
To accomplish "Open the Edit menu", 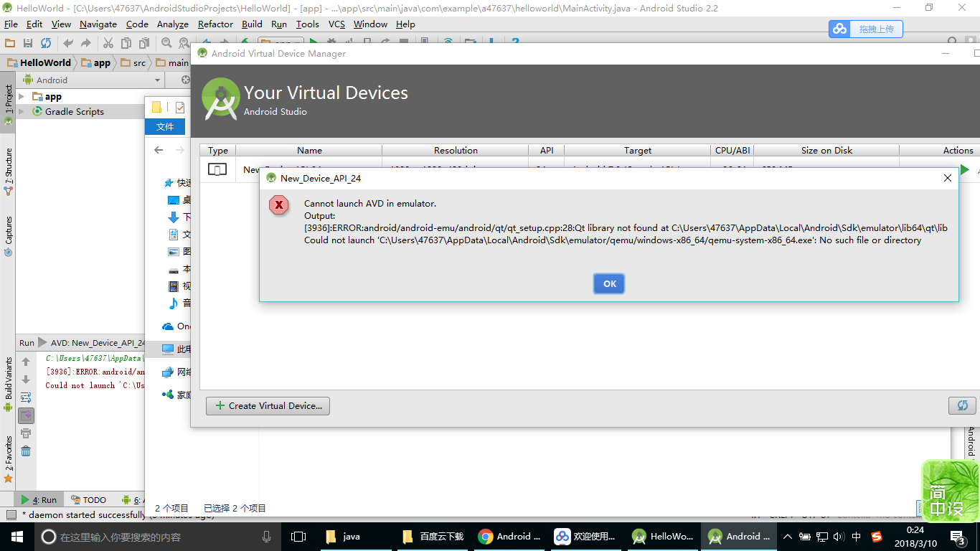I will 34,24.
